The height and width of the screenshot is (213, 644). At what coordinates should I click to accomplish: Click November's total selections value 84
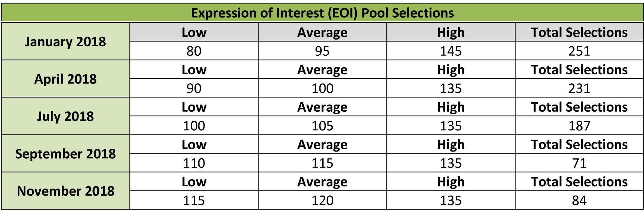click(579, 200)
